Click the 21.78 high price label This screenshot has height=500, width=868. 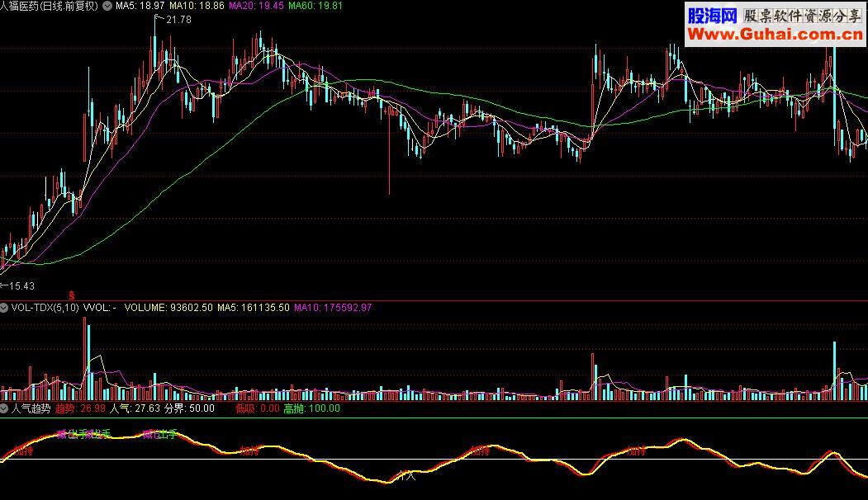(178, 20)
